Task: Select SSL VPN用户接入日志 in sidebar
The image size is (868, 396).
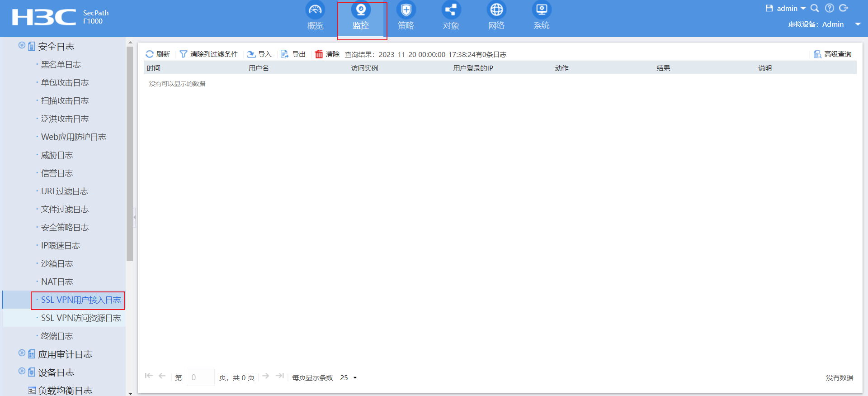Action: [x=80, y=300]
